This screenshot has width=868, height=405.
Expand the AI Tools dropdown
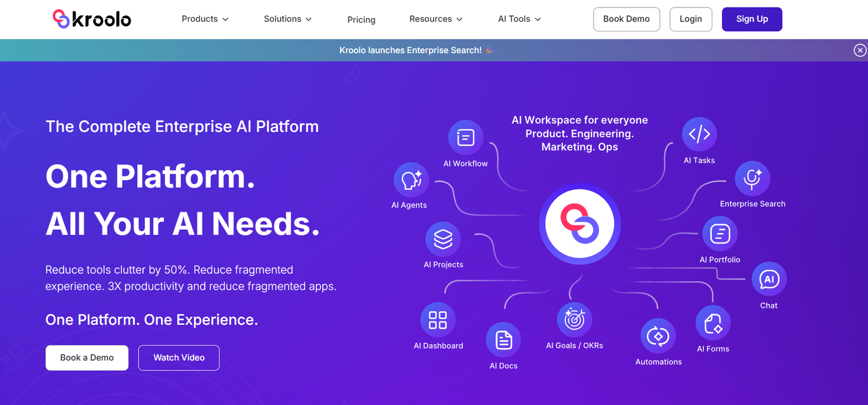point(519,19)
